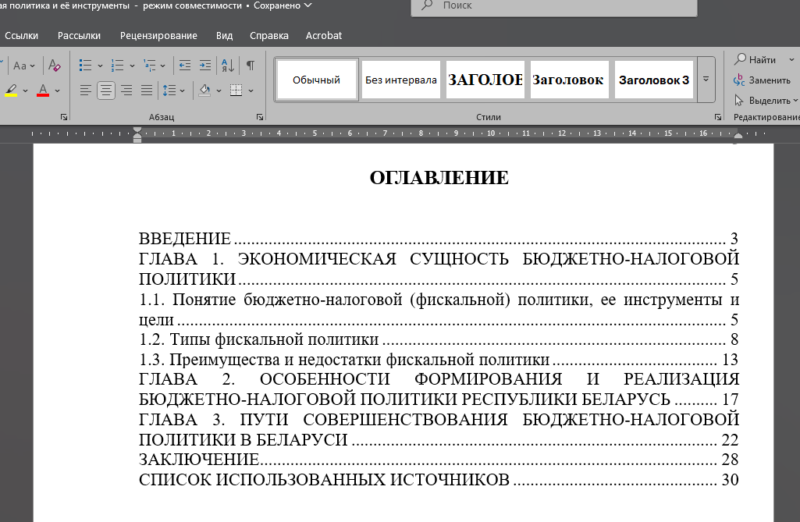Adjust line and paragraph spacing

point(169,91)
